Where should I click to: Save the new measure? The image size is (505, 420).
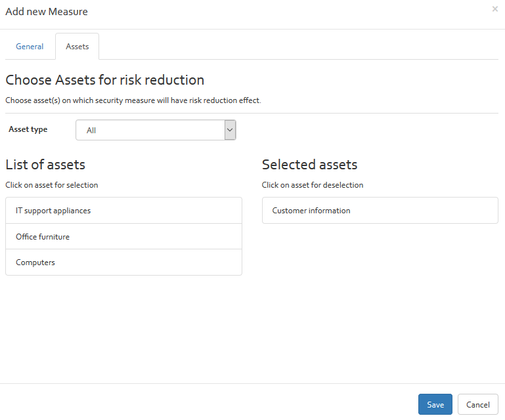click(435, 404)
